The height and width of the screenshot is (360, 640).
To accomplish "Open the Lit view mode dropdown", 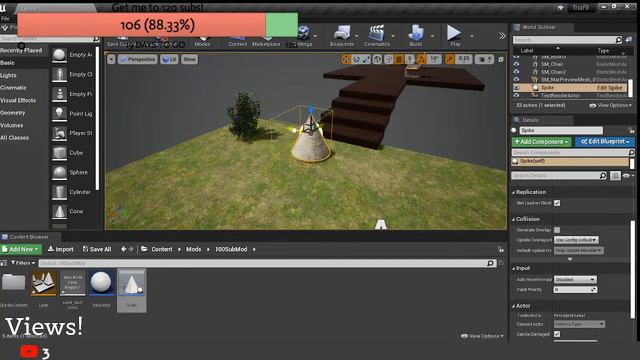I will [x=169, y=59].
